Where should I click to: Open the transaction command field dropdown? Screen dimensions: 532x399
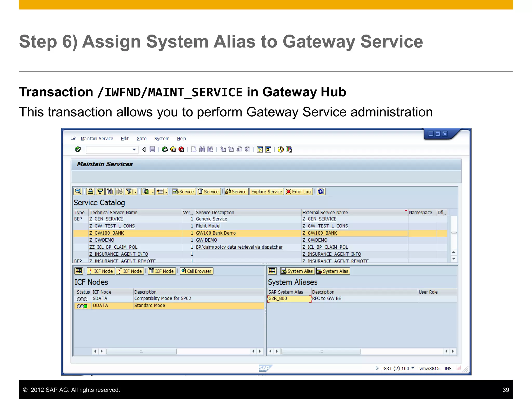134,150
